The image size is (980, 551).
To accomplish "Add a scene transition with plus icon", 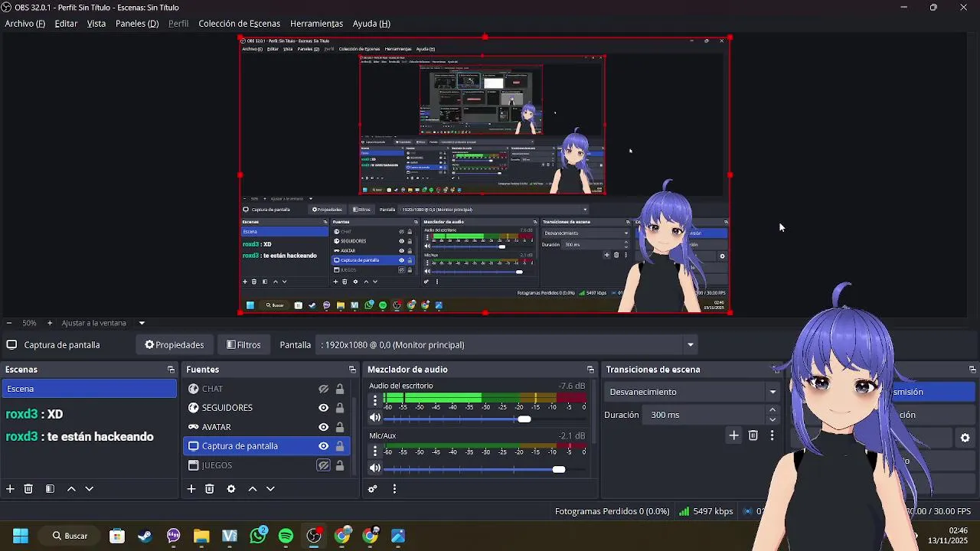I will pyautogui.click(x=733, y=435).
